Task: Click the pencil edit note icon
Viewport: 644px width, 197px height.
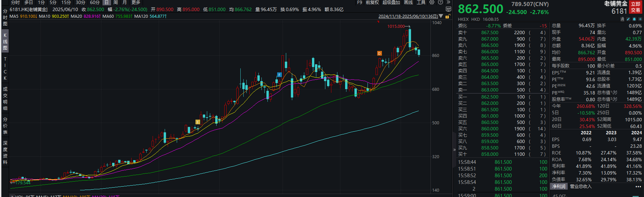Action: (x=628, y=19)
